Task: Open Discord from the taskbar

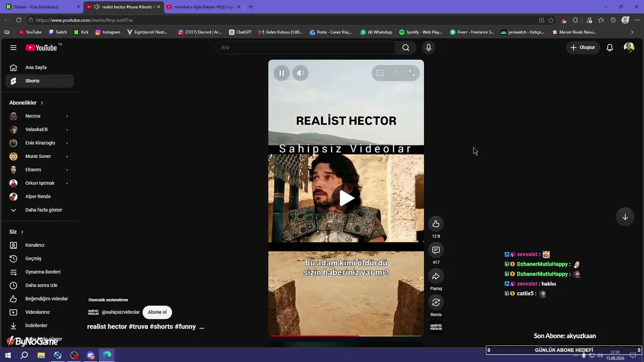Action: tap(91, 355)
